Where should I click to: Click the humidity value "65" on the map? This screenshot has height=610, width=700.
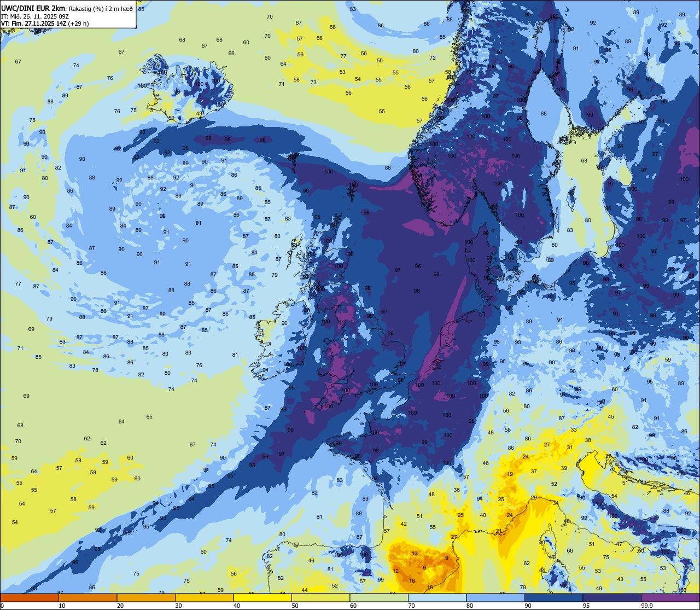(x=149, y=417)
